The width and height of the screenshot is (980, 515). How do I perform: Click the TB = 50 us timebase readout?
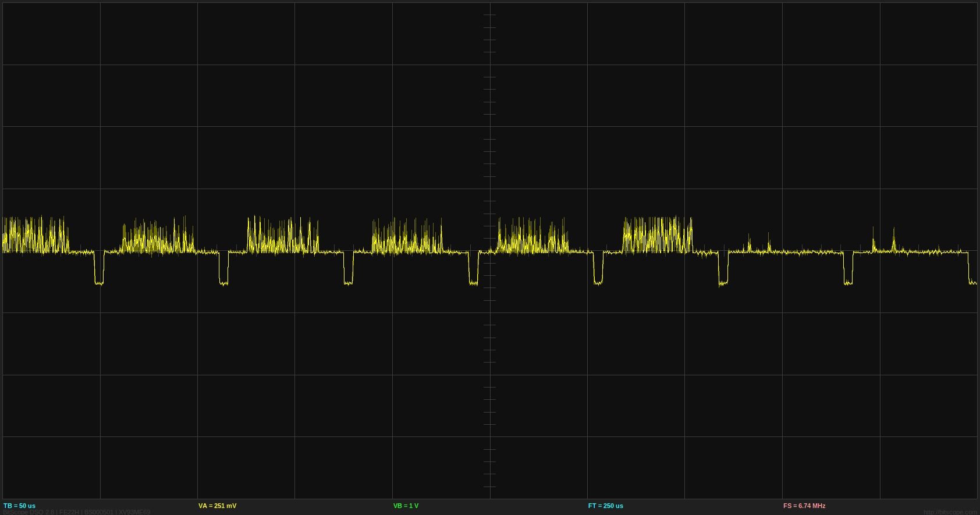20,506
